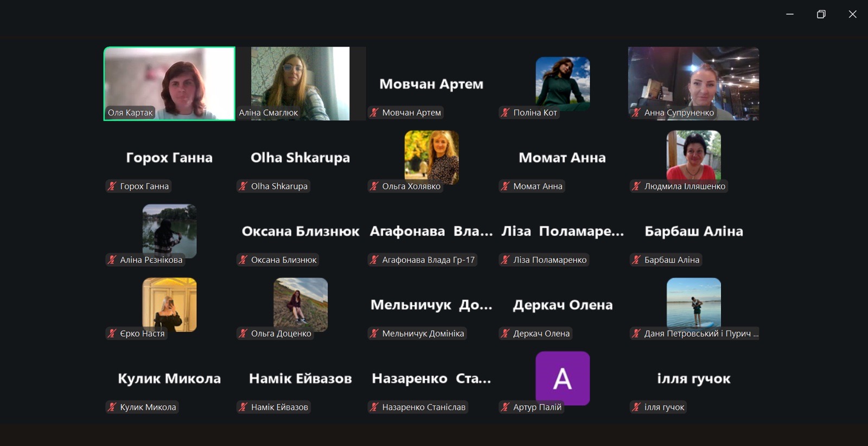
Task: Select Єрко Настя's mirror selfie avatar
Action: pos(169,303)
